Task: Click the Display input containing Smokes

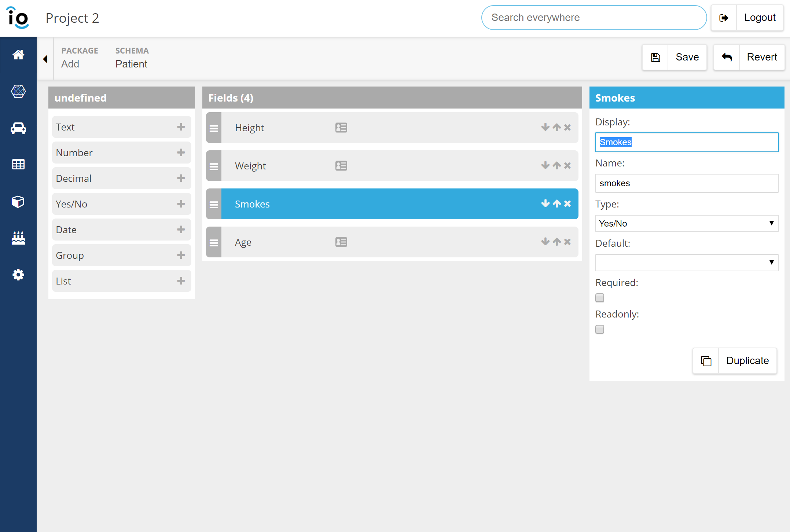Action: click(687, 142)
